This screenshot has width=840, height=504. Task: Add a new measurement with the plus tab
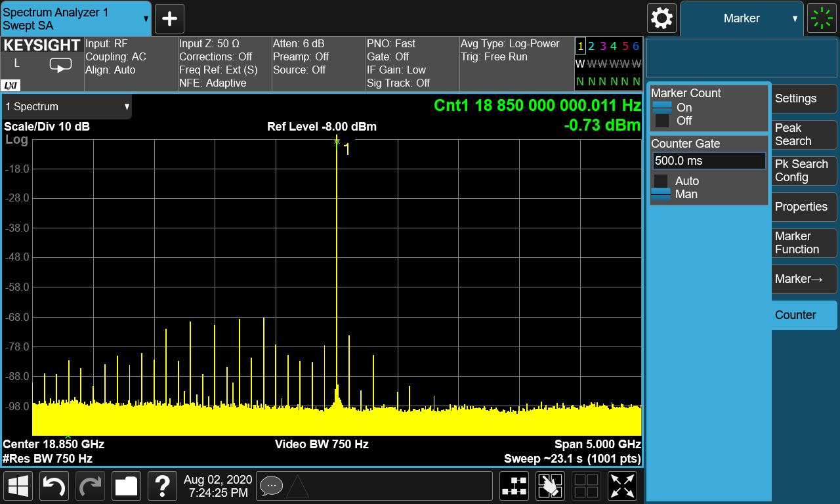[x=169, y=18]
